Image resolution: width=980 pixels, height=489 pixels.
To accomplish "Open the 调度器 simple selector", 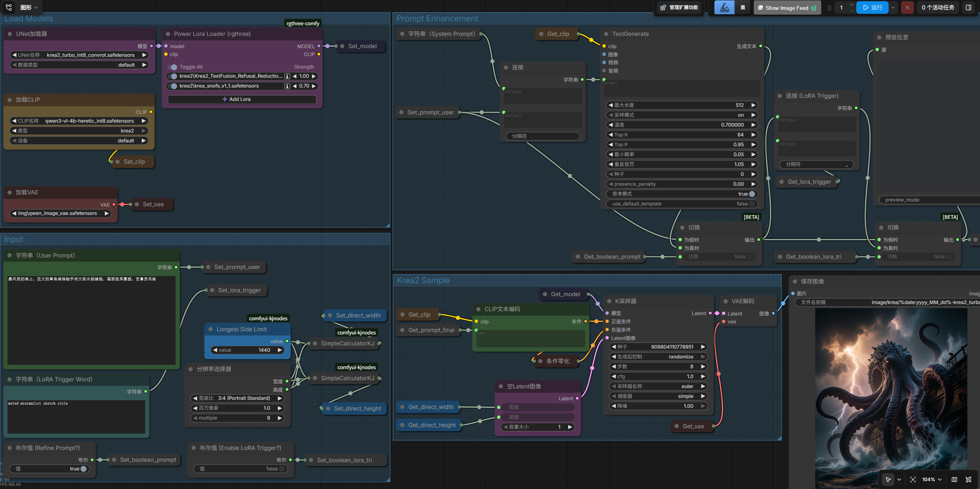I will 658,396.
